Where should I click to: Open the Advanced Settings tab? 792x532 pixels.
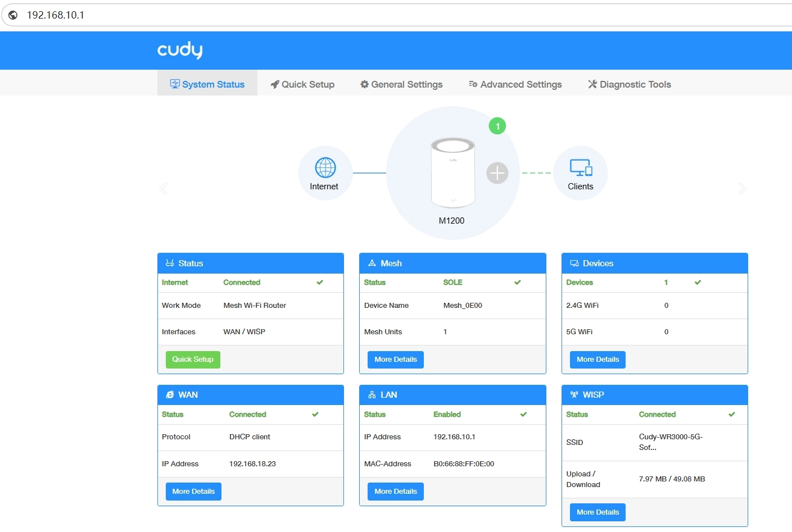click(515, 84)
